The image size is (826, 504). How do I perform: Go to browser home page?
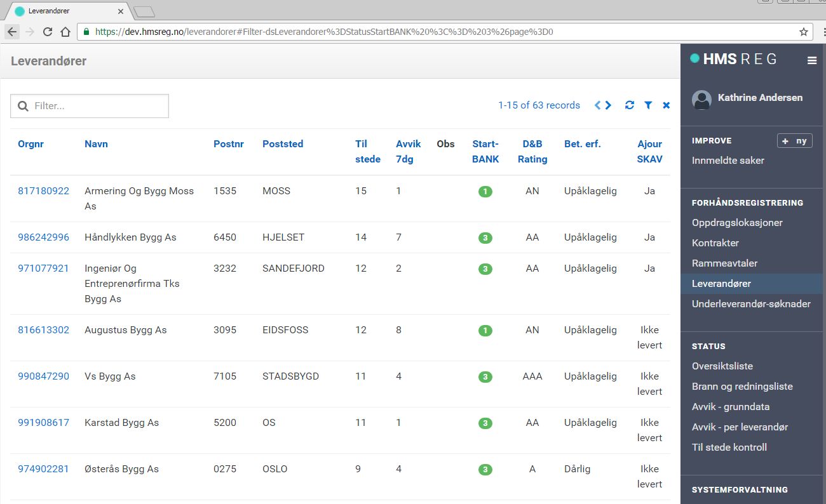coord(65,32)
